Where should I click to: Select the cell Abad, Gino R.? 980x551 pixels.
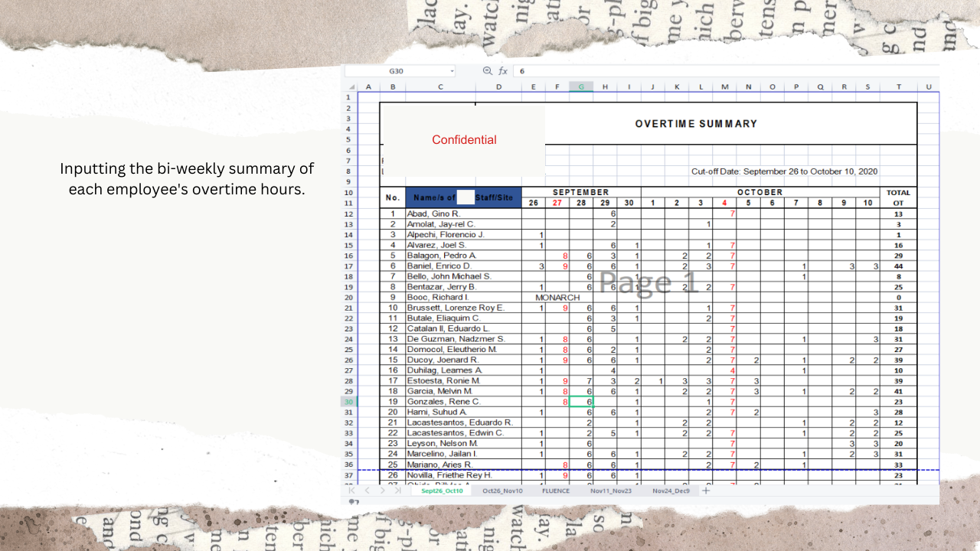[x=463, y=214]
